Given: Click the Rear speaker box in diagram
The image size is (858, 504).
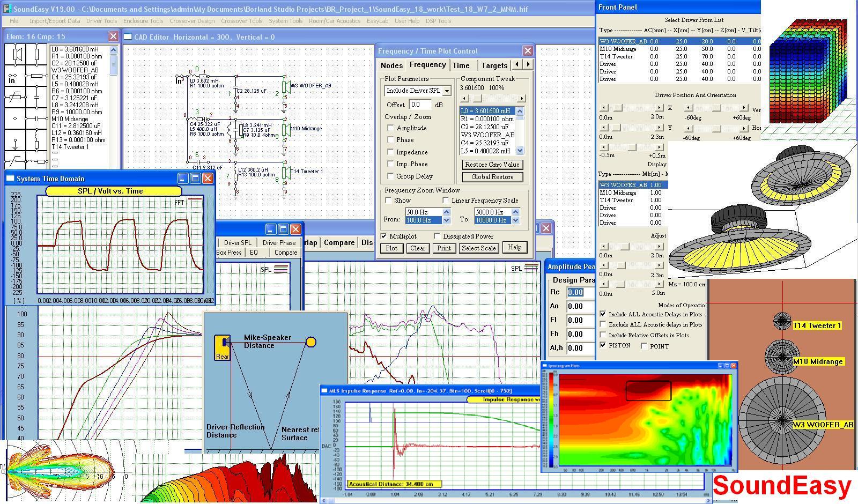Looking at the screenshot, I should pyautogui.click(x=222, y=347).
